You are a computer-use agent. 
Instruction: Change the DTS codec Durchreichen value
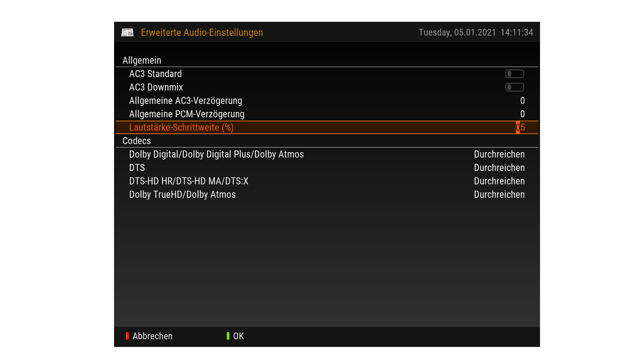click(x=499, y=168)
